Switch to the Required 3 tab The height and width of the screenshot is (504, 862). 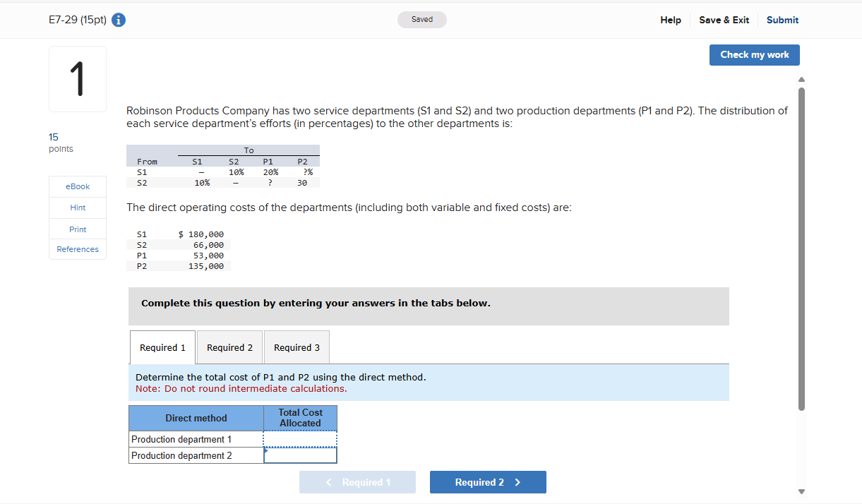tap(297, 347)
